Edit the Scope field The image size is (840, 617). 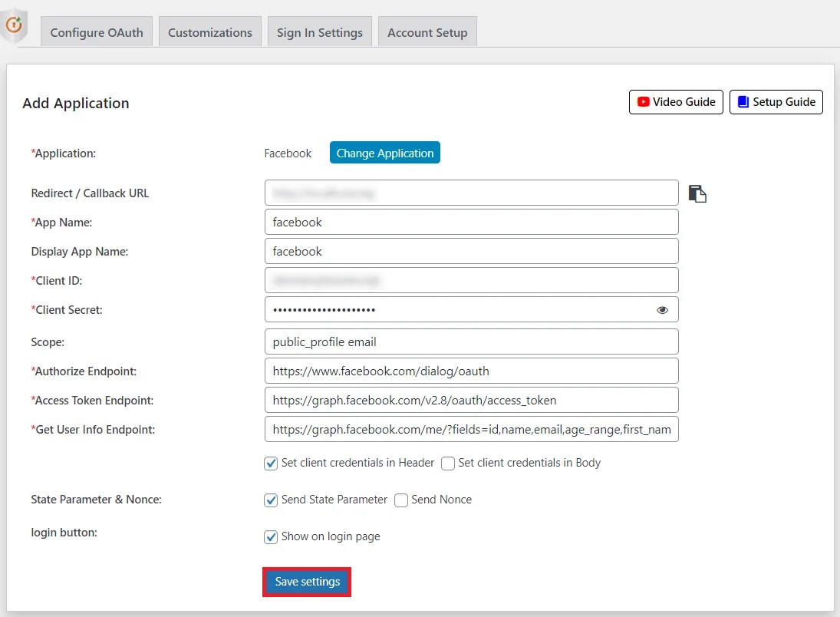471,341
